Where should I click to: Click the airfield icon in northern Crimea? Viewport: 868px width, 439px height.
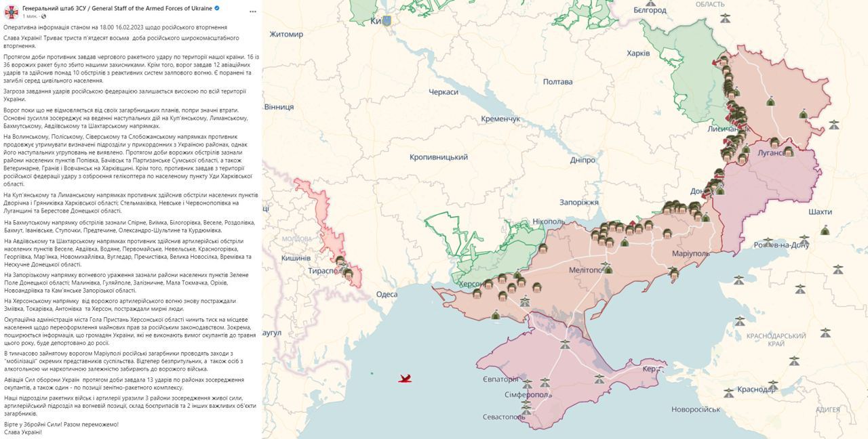[x=565, y=344]
